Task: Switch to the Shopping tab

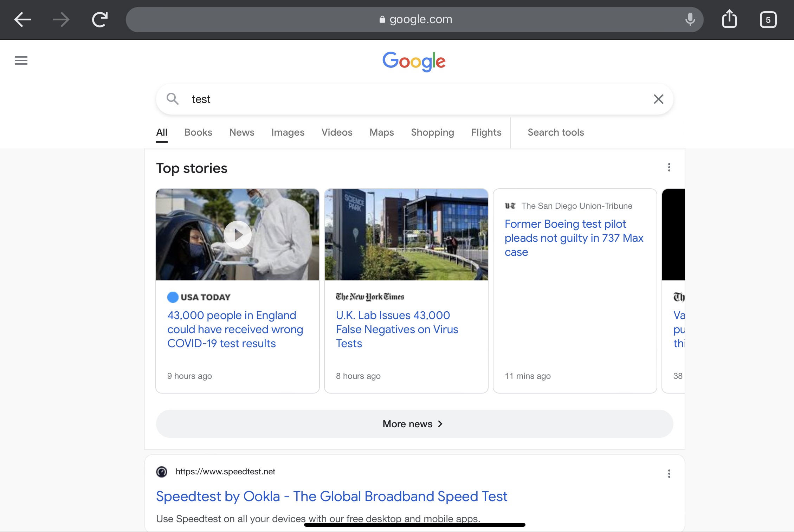Action: tap(432, 132)
